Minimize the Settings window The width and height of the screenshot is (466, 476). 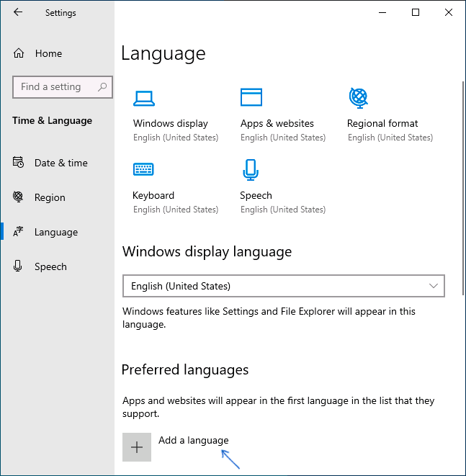coord(382,12)
